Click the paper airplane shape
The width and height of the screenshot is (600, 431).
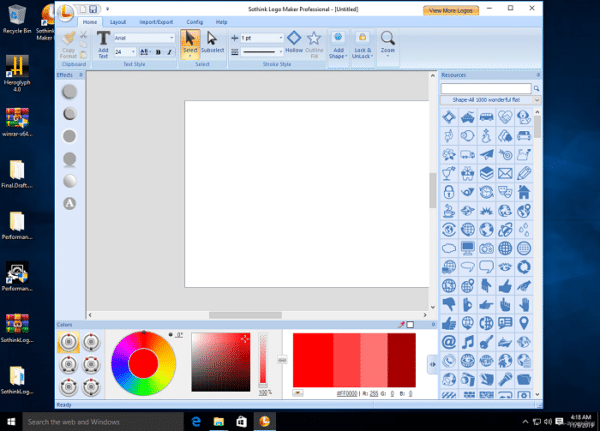pyautogui.click(x=486, y=154)
